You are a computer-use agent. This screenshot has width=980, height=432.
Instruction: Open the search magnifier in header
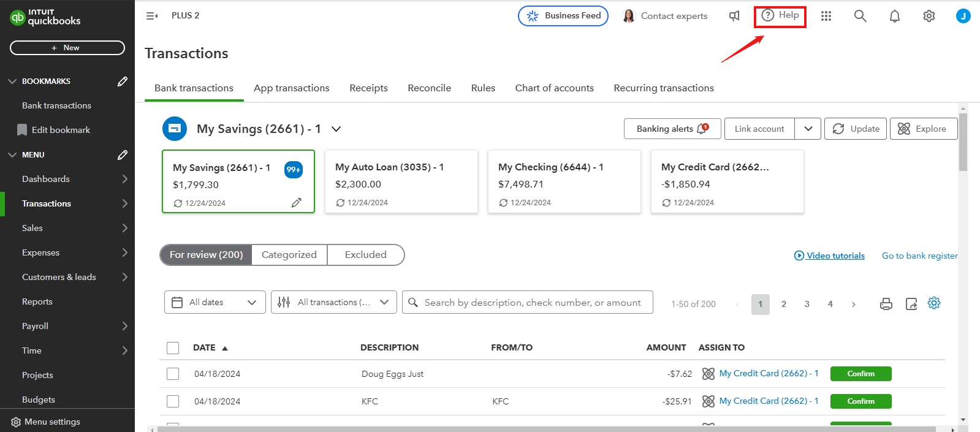[860, 16]
